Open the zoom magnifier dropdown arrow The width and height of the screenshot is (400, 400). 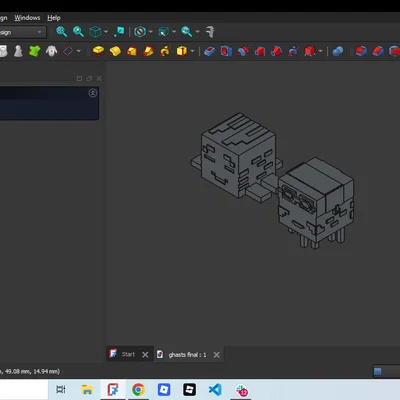coord(197,32)
